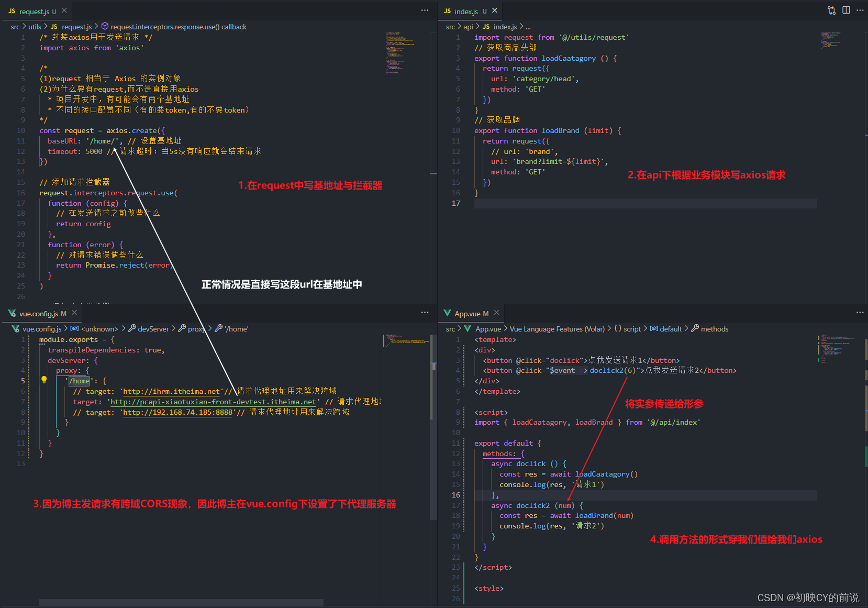Image resolution: width=868 pixels, height=608 pixels.
Task: Click the JS file icon on the request.js tab
Action: click(x=12, y=10)
